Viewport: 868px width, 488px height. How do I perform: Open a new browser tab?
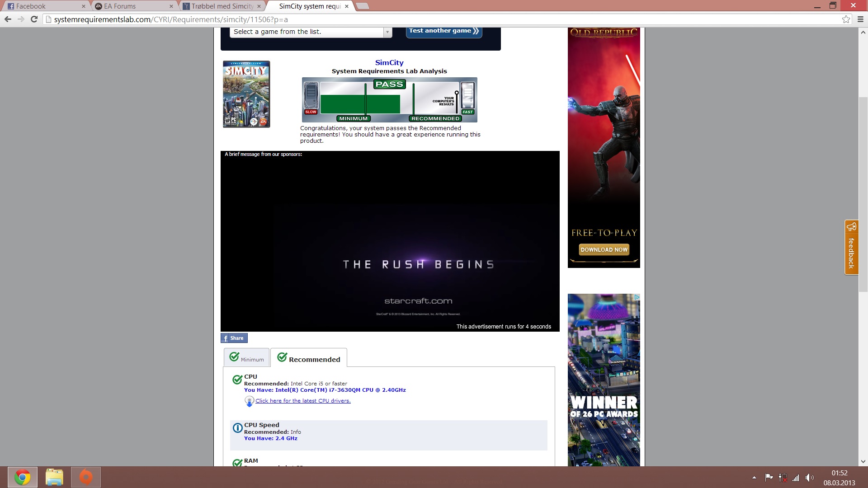(x=363, y=6)
